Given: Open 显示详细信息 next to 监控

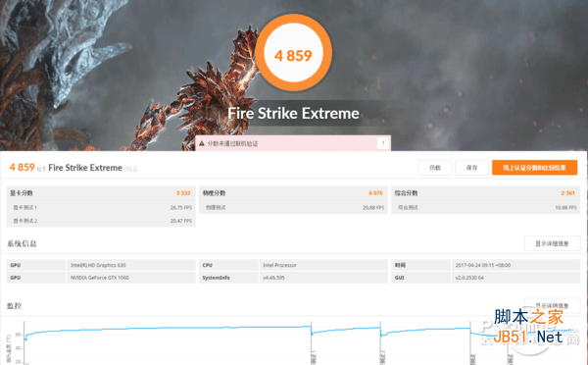Looking at the screenshot, I should coord(552,306).
